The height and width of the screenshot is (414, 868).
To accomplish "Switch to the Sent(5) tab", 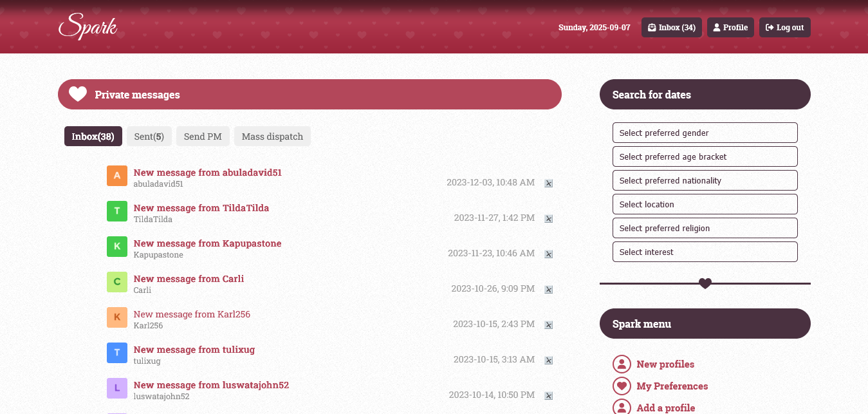I will point(149,136).
